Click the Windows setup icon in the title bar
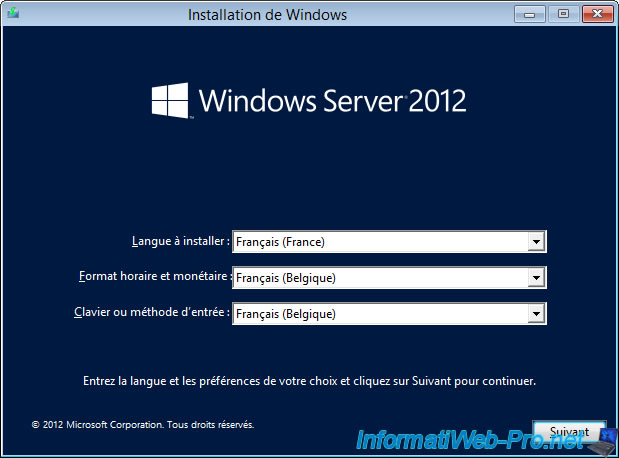 point(13,13)
